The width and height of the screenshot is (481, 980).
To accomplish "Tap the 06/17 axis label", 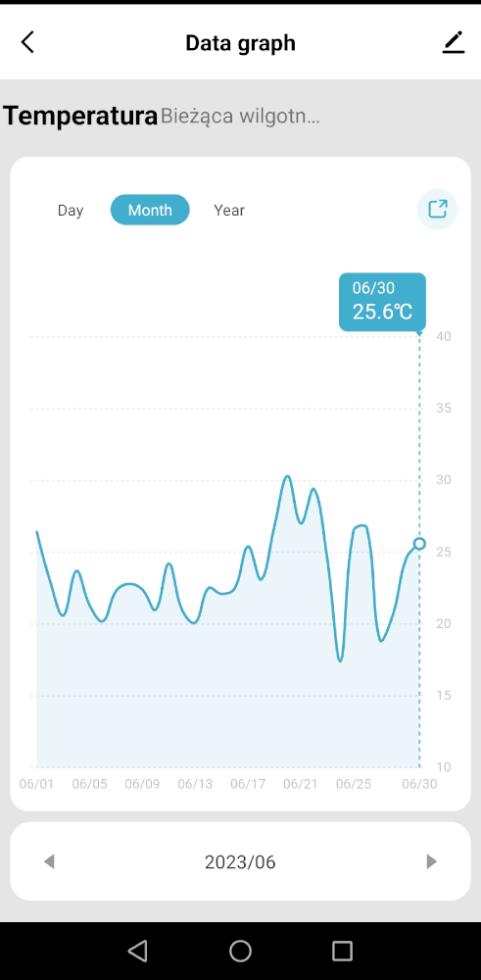I will [x=248, y=784].
